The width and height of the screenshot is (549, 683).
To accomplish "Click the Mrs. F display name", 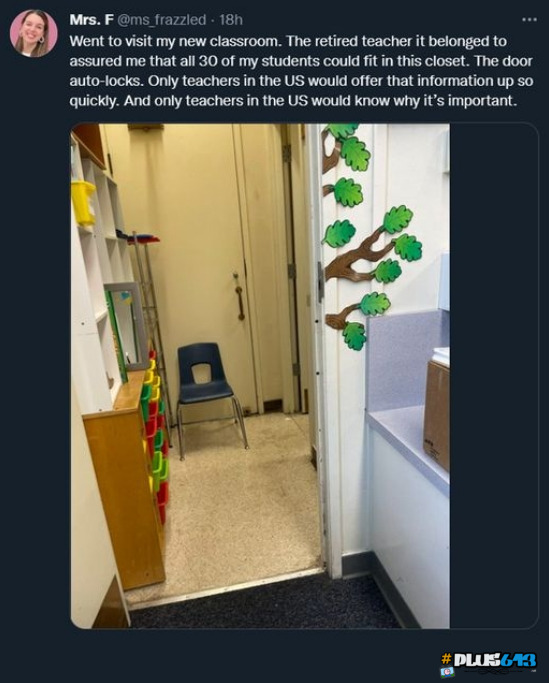I will (92, 20).
